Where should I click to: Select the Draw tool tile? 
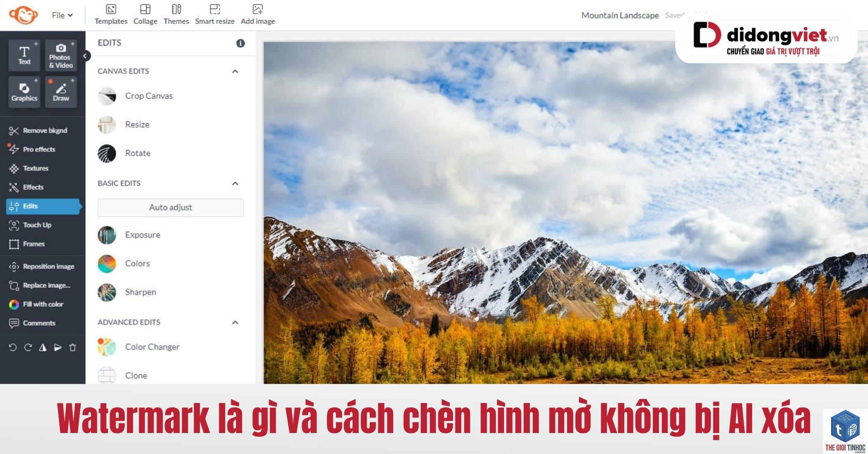[61, 92]
